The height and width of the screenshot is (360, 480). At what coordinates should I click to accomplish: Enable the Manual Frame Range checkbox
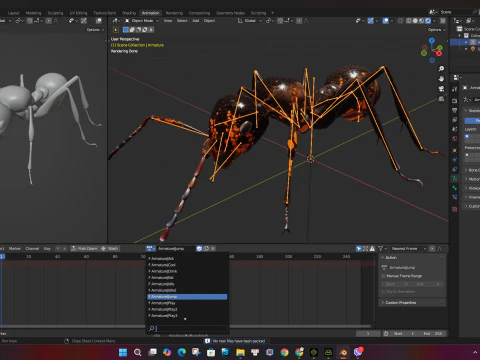pyautogui.click(x=383, y=276)
